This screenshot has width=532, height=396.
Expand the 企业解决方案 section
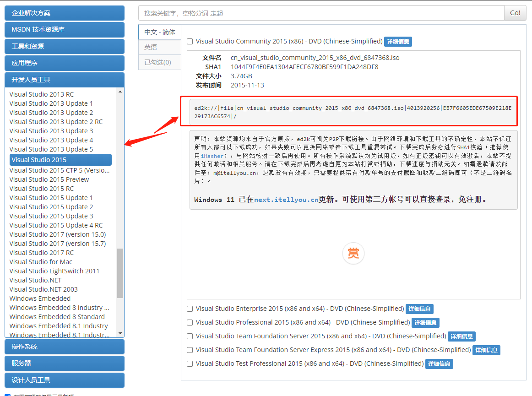(65, 13)
